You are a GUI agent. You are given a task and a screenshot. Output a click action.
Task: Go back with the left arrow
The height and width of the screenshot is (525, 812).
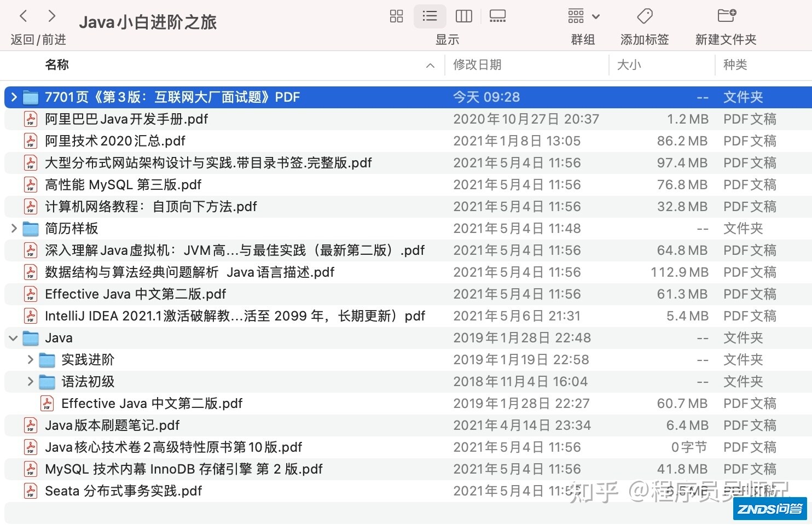tap(24, 16)
